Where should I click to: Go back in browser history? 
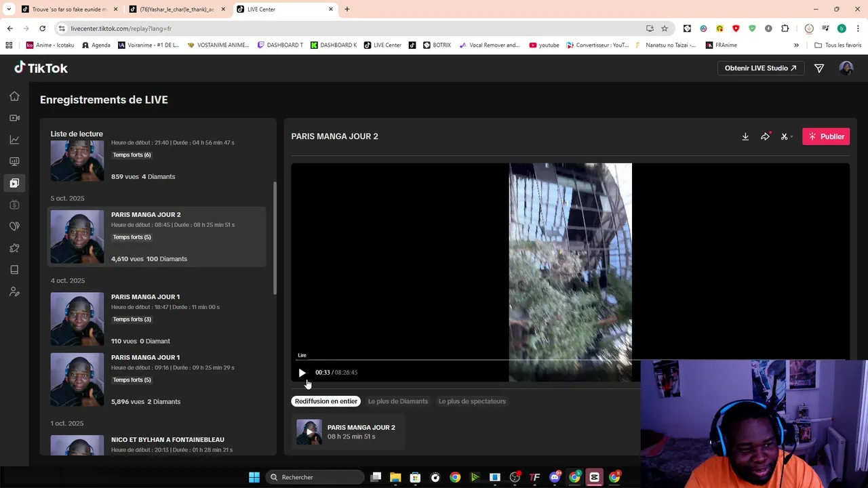(x=9, y=28)
